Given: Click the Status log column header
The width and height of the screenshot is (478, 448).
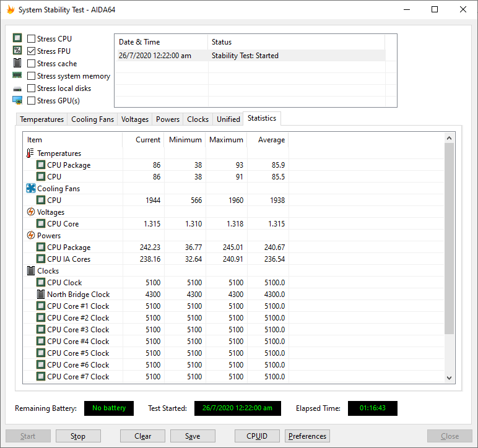Looking at the screenshot, I should (297, 42).
